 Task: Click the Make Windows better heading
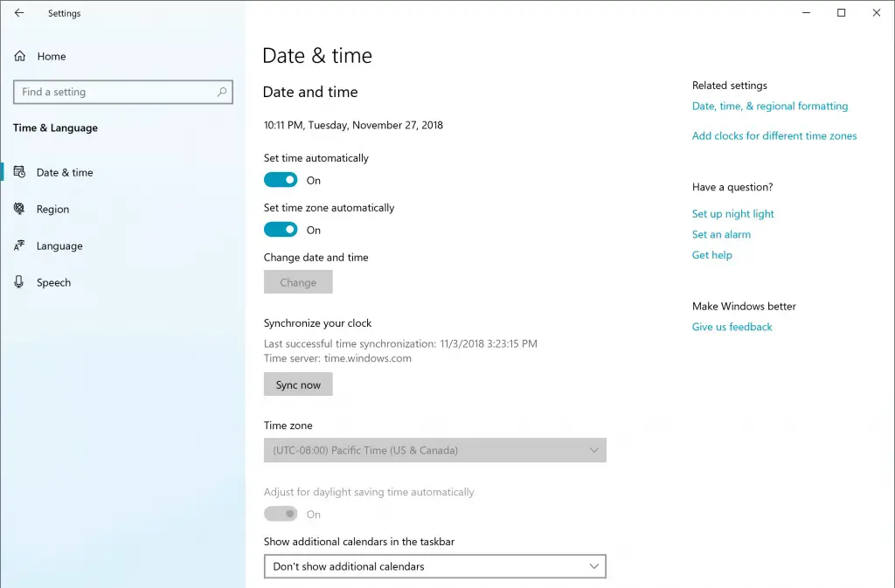click(744, 307)
